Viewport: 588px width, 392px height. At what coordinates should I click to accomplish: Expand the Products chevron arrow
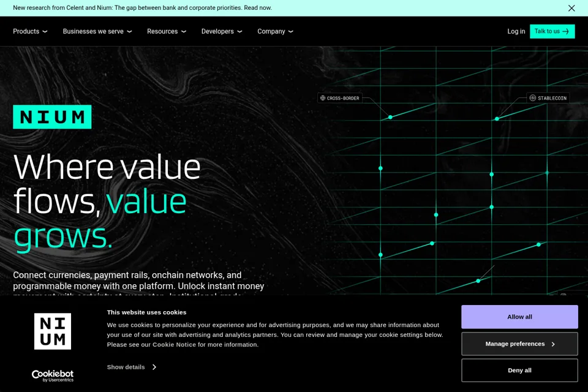click(x=45, y=32)
